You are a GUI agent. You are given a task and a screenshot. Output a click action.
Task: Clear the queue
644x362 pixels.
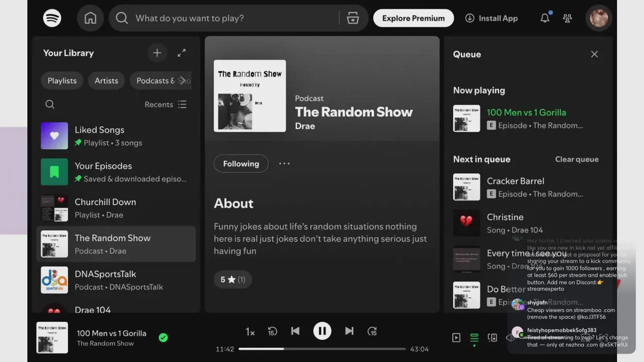[x=577, y=159]
